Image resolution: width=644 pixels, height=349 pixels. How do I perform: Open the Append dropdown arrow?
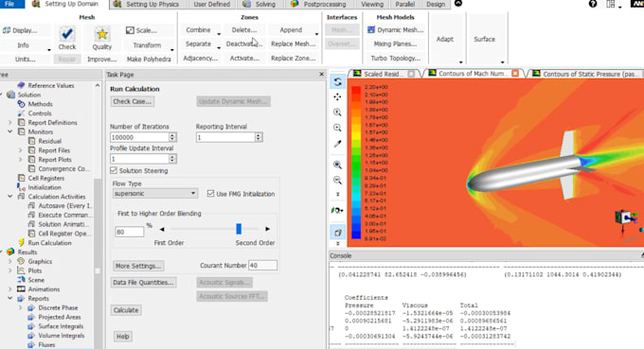pyautogui.click(x=316, y=33)
